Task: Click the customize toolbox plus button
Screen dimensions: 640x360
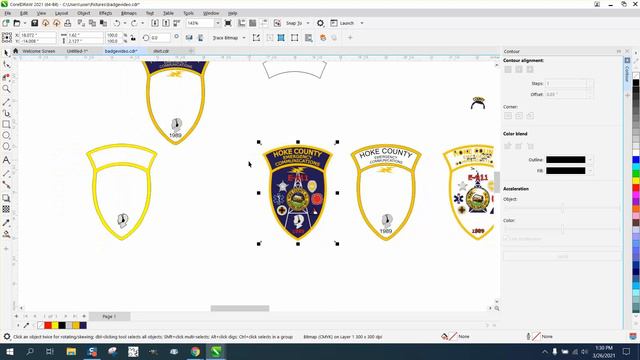Action: [x=6, y=249]
